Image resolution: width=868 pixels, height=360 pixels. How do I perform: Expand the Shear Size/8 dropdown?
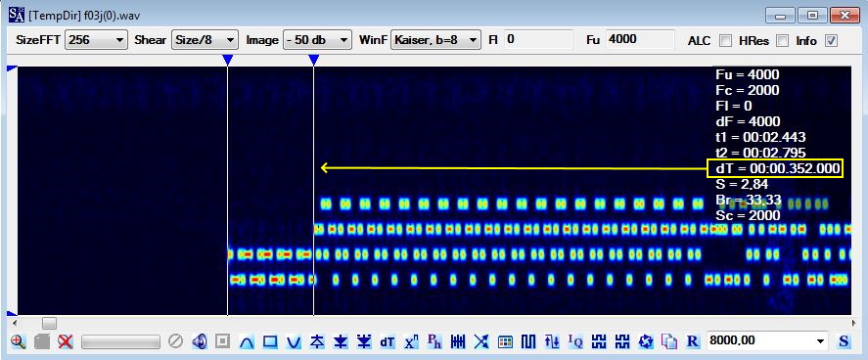coord(205,40)
